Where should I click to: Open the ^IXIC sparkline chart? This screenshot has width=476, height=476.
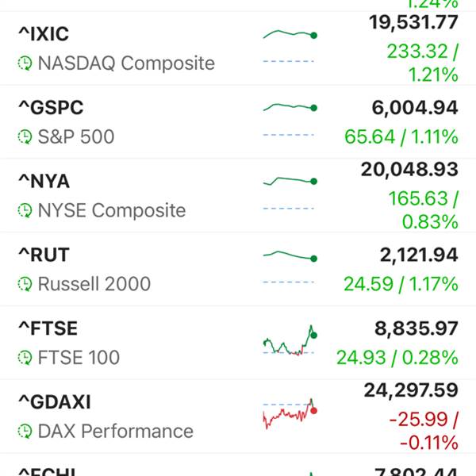[x=290, y=46]
